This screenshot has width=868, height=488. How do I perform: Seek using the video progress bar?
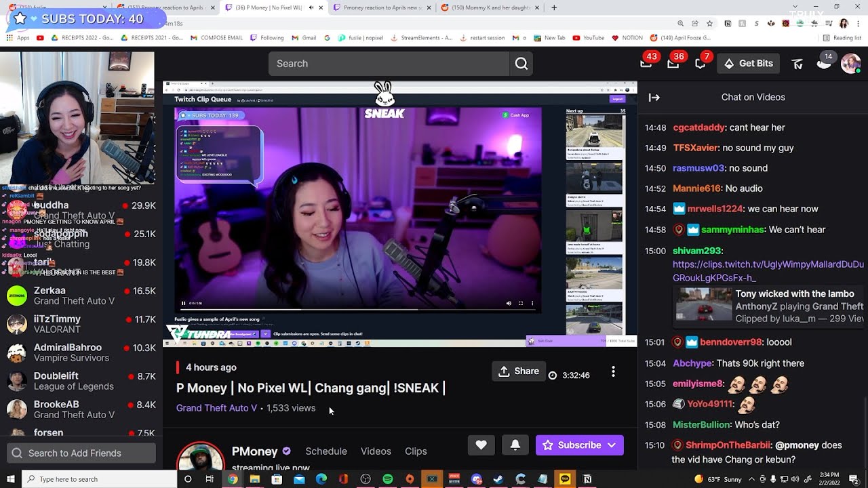point(358,310)
